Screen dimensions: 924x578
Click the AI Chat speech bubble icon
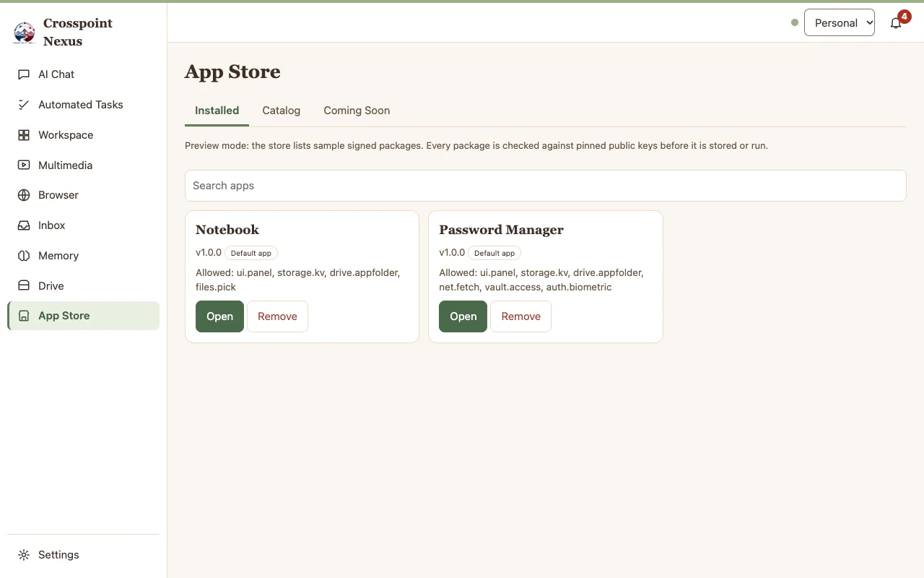coord(24,74)
